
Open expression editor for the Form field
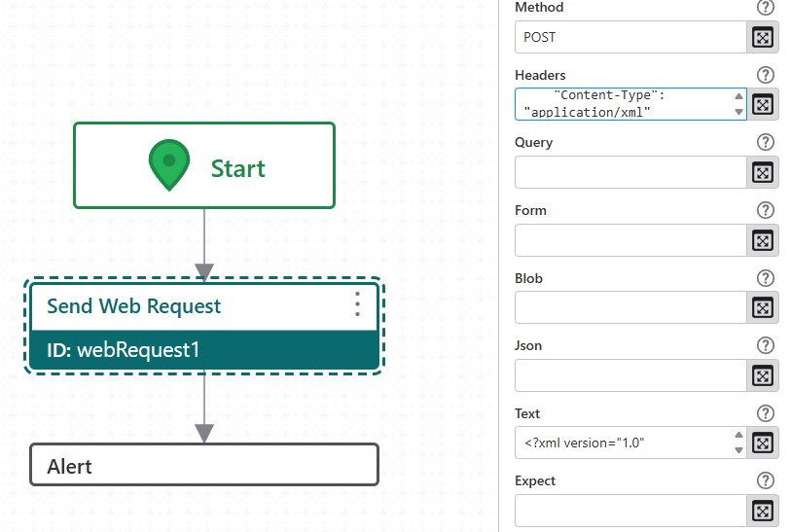(x=762, y=240)
